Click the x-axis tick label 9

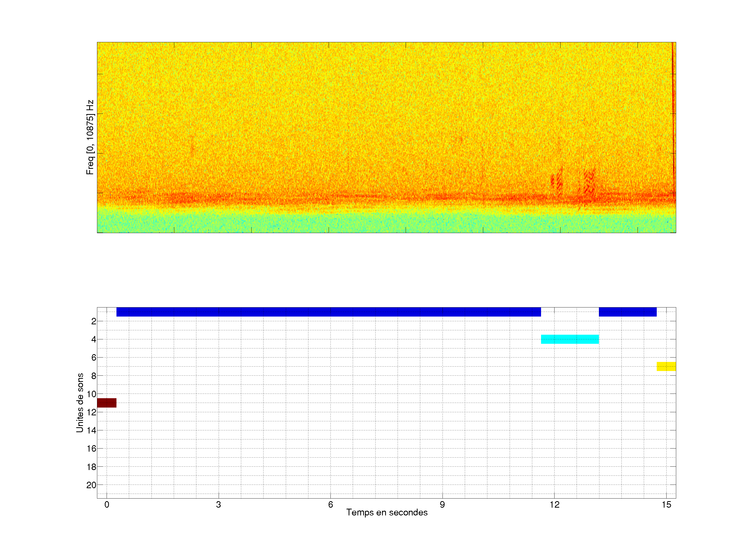click(442, 505)
